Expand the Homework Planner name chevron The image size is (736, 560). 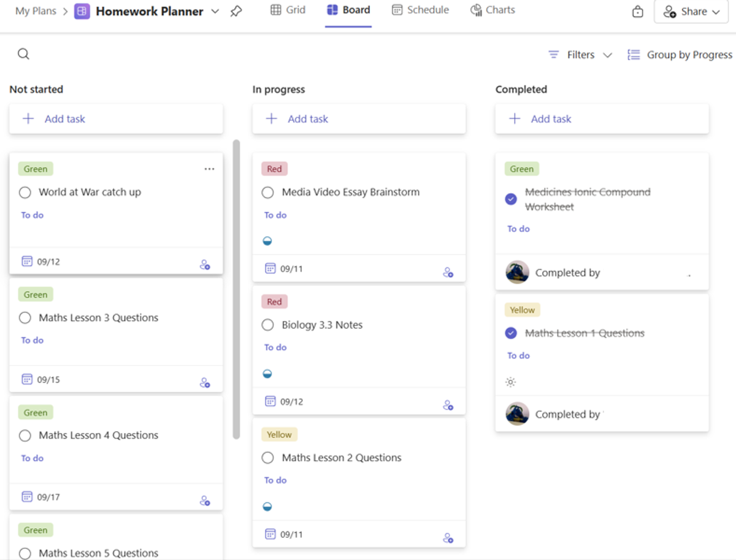tap(215, 11)
